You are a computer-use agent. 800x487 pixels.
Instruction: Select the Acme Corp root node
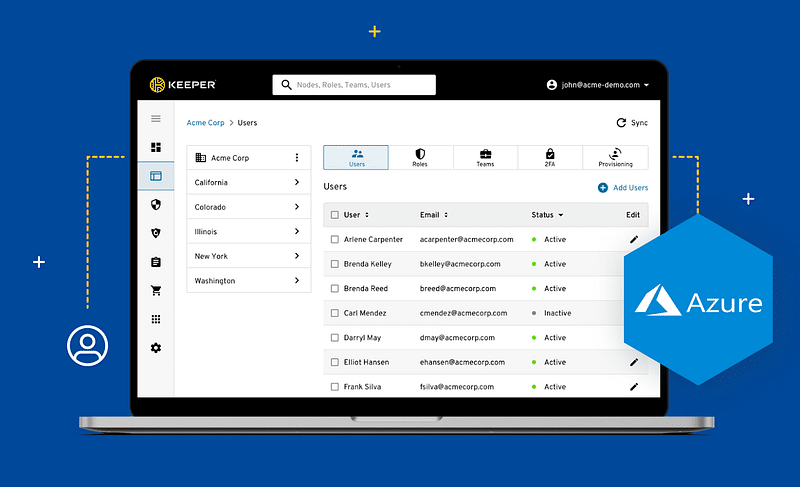coord(248,158)
